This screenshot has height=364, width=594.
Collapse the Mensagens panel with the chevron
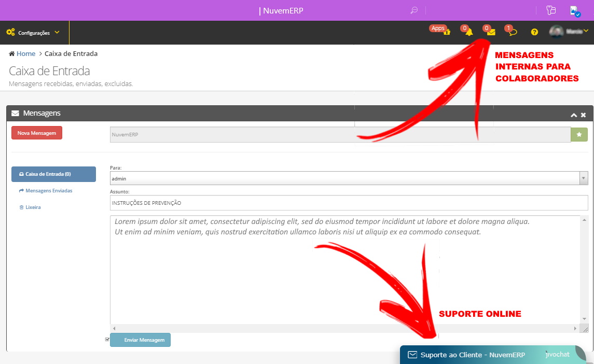click(574, 115)
